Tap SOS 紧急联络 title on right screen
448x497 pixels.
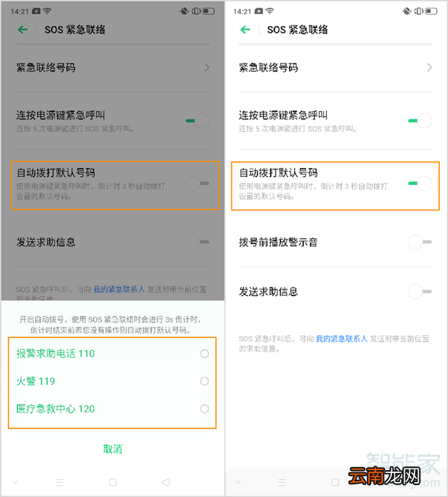[x=297, y=30]
